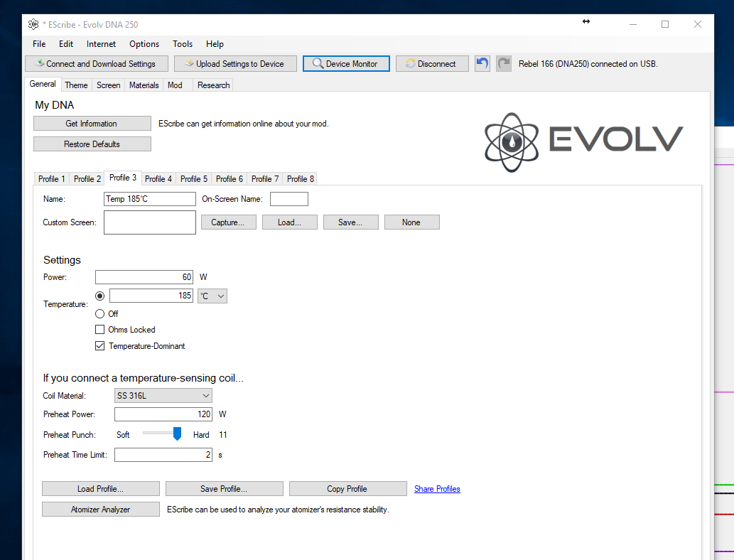Click the undo arrow icon in toolbar
The height and width of the screenshot is (560, 734).
point(482,63)
